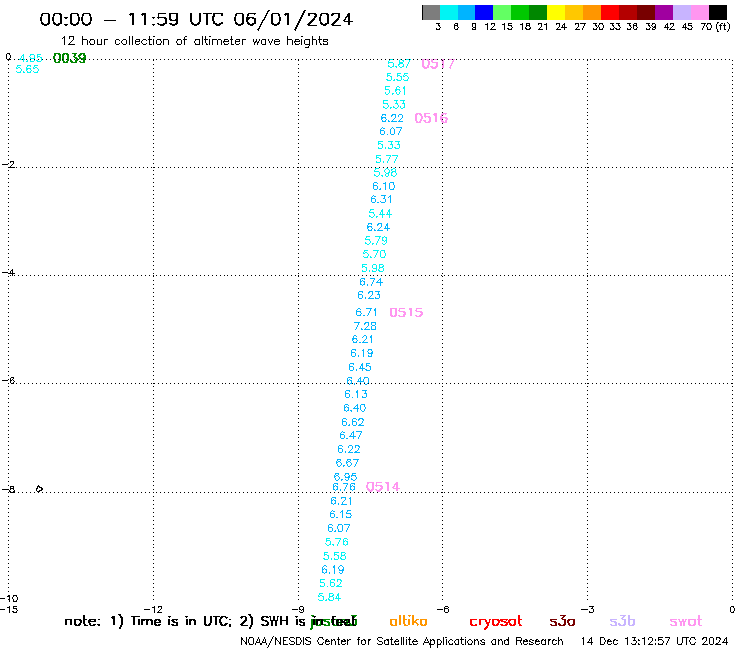Click the dark blue swatch in the color scale
740x650 pixels.
tap(484, 12)
